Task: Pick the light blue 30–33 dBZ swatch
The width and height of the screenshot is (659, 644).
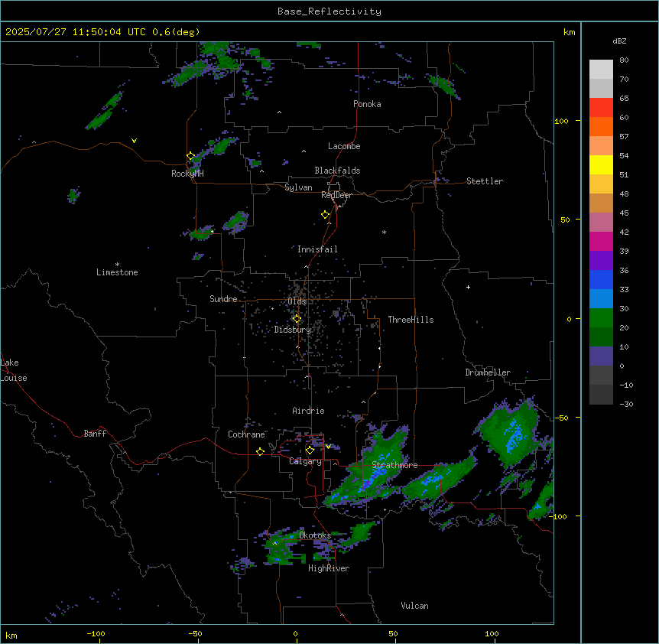Action: click(x=601, y=298)
